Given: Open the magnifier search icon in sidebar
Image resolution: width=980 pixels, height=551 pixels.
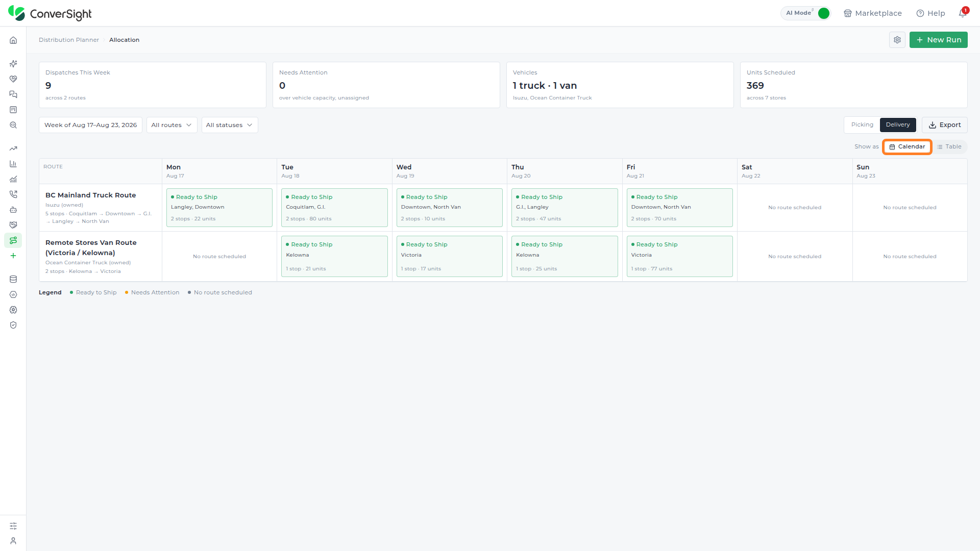Looking at the screenshot, I should (x=13, y=125).
